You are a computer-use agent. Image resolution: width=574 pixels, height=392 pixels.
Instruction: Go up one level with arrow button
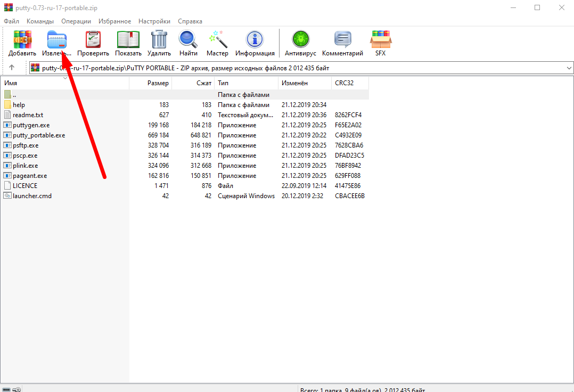point(12,67)
